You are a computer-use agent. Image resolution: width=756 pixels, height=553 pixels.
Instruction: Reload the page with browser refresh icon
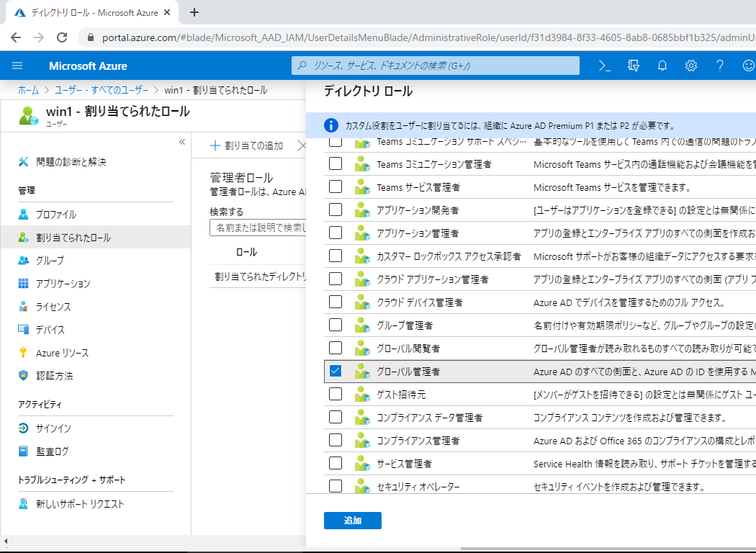tap(62, 37)
